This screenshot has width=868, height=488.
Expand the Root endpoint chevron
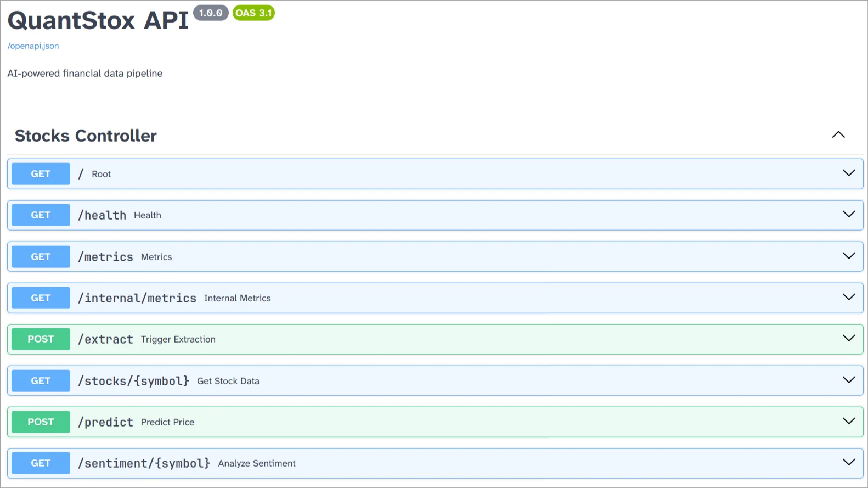point(848,173)
